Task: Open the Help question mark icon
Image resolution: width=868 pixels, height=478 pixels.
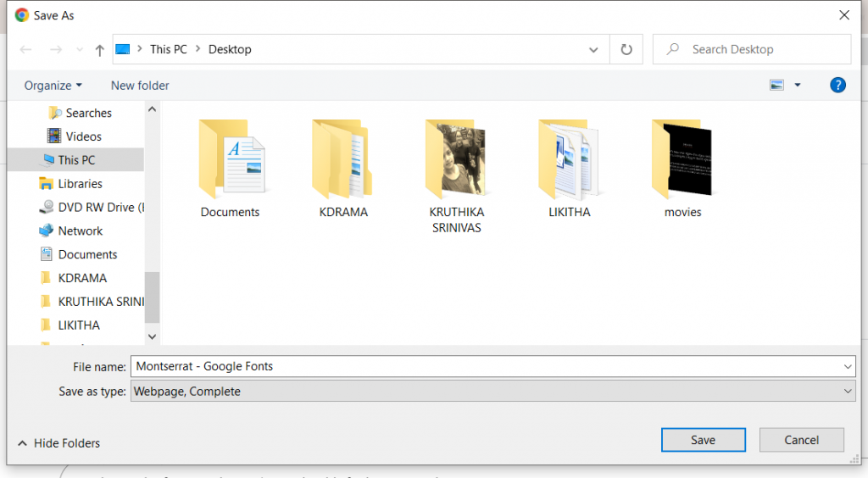Action: (x=837, y=85)
